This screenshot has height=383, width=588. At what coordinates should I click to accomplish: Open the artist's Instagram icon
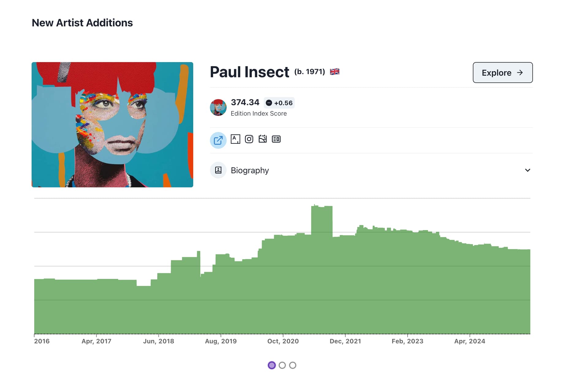[x=249, y=139]
